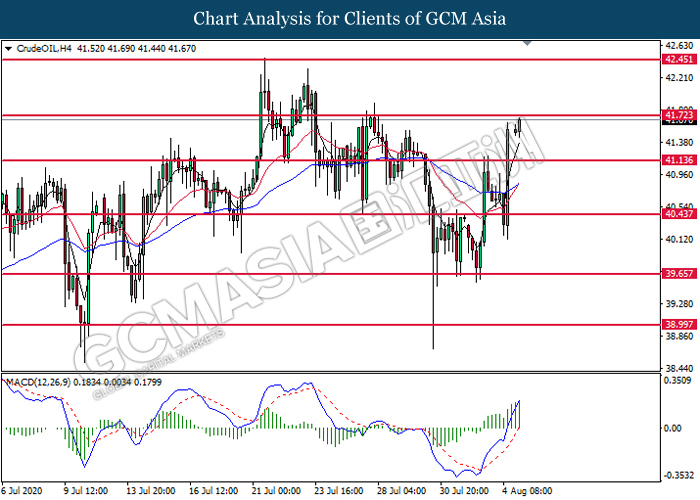Image resolution: width=700 pixels, height=500 pixels.
Task: Click the CrudeOIL.H4 symbol title text
Action: click(x=44, y=49)
